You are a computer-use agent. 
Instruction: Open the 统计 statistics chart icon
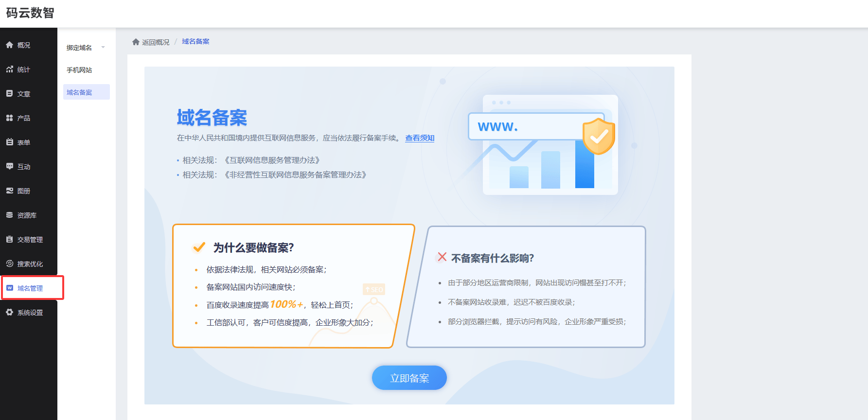click(x=9, y=69)
